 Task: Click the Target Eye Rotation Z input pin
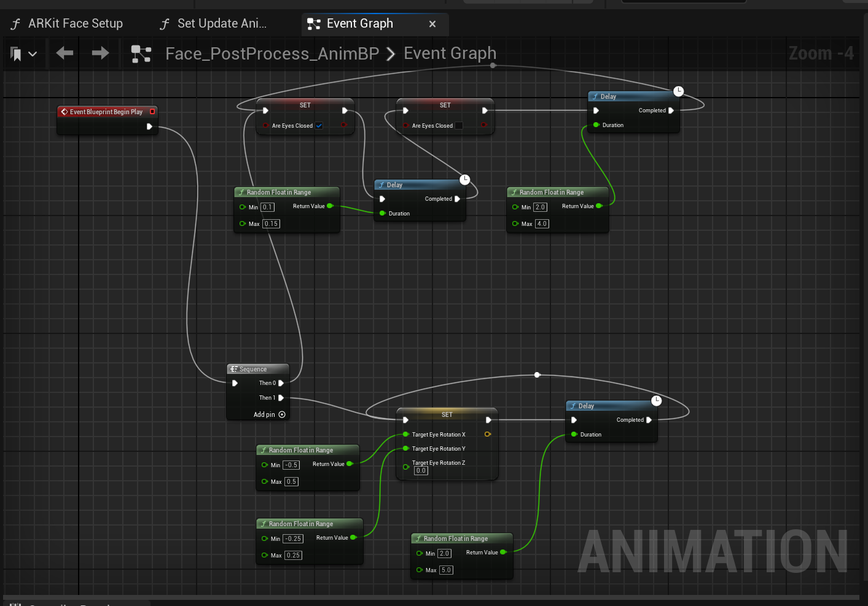coord(405,467)
